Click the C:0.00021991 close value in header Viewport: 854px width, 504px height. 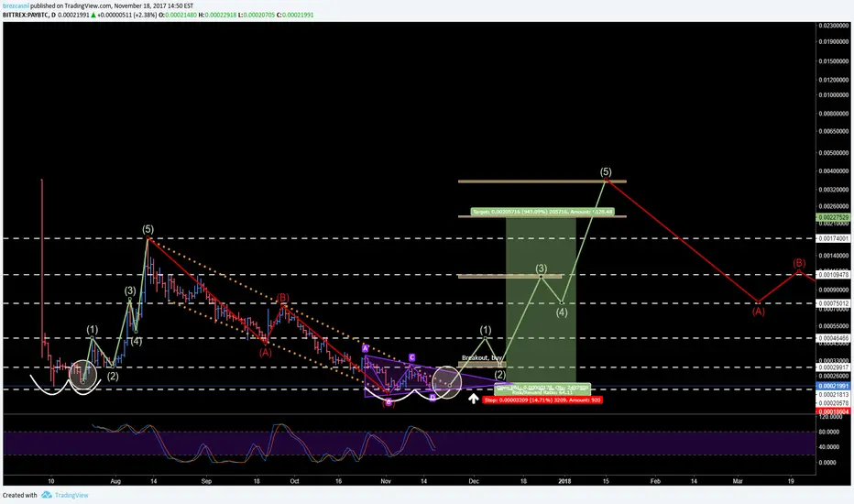tap(295, 15)
